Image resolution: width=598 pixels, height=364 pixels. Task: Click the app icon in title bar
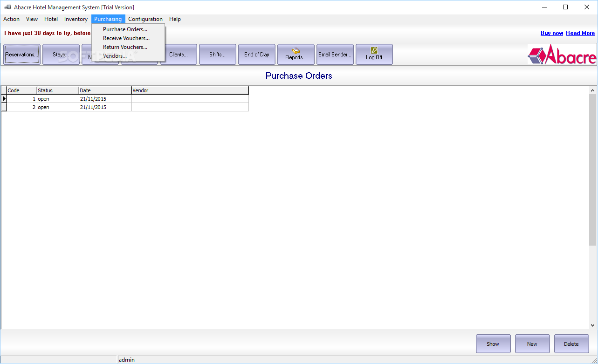[x=7, y=7]
